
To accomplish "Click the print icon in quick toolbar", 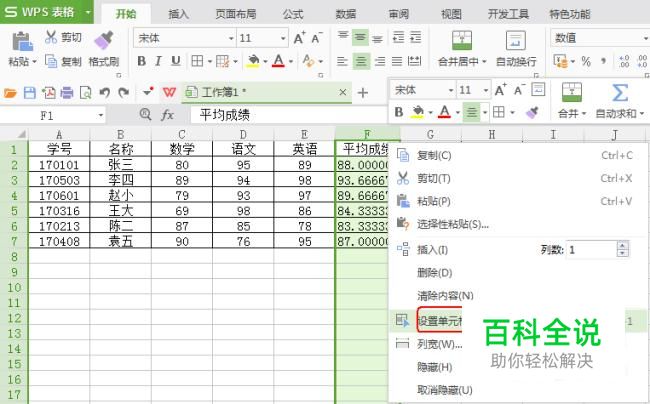I will [67, 92].
